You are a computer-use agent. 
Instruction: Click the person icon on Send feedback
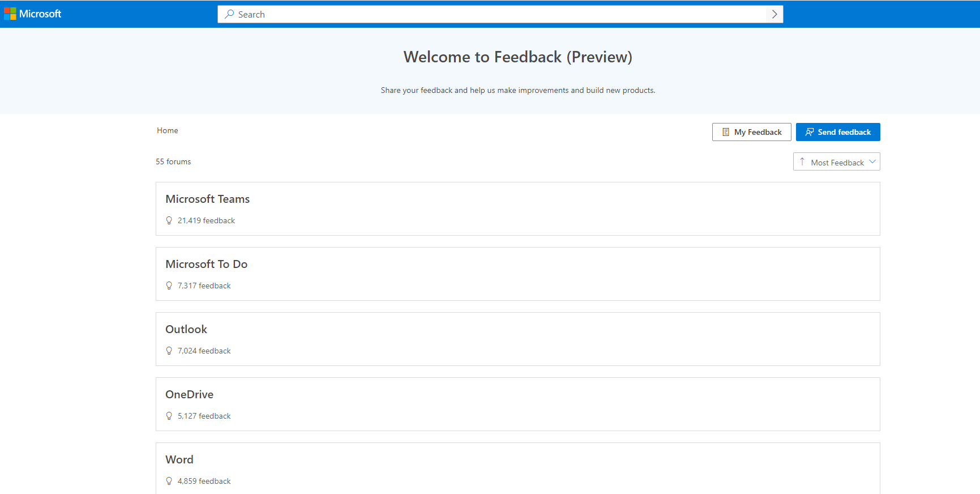810,132
